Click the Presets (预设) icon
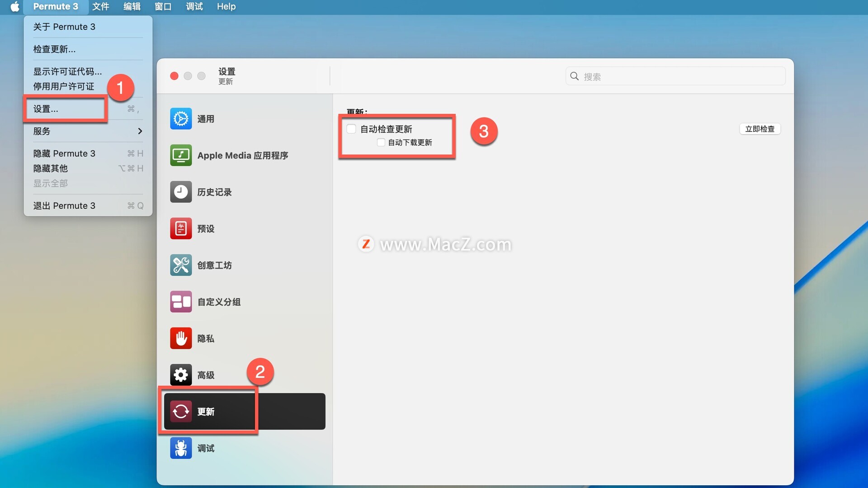This screenshot has width=868, height=488. 181,229
